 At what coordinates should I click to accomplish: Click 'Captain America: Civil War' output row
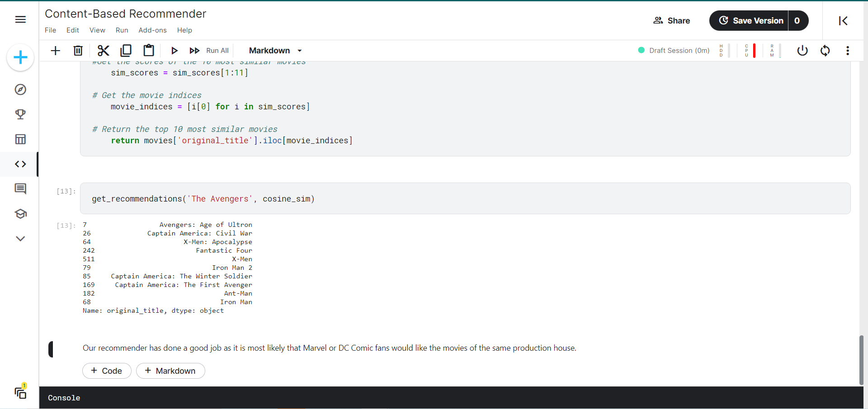(x=167, y=233)
